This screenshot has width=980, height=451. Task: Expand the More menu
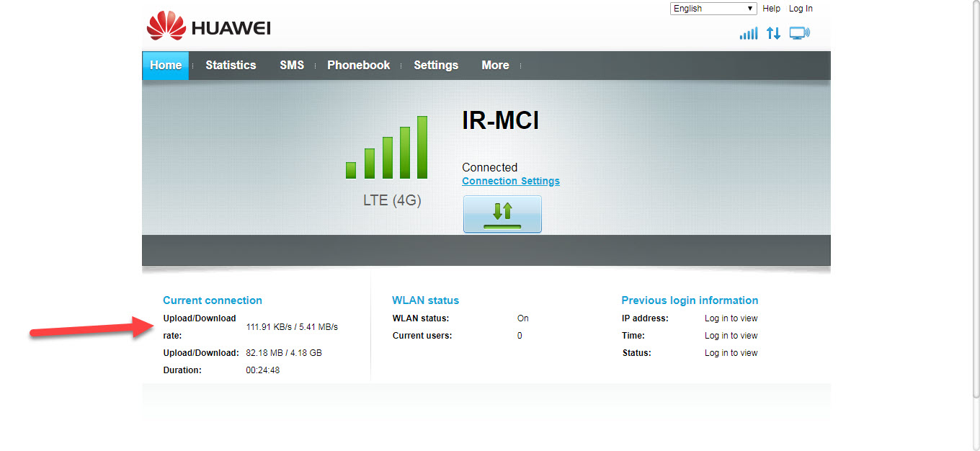(495, 66)
